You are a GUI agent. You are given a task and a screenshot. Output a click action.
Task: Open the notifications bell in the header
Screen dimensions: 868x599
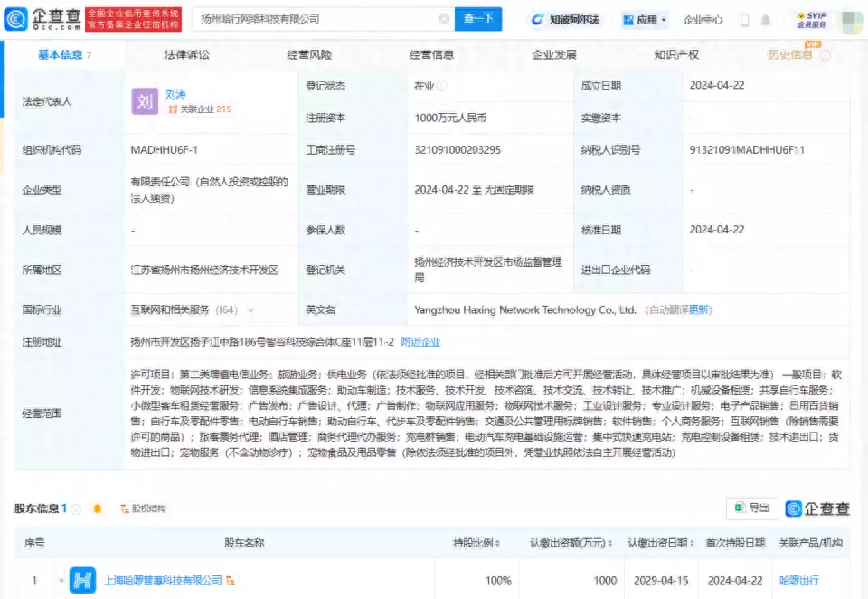coord(766,20)
